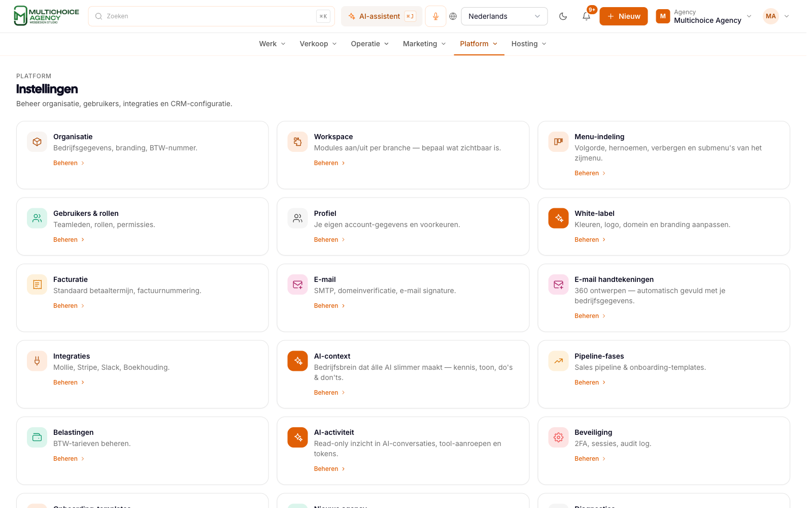
Task: Click the microphone voice input icon
Action: point(435,16)
